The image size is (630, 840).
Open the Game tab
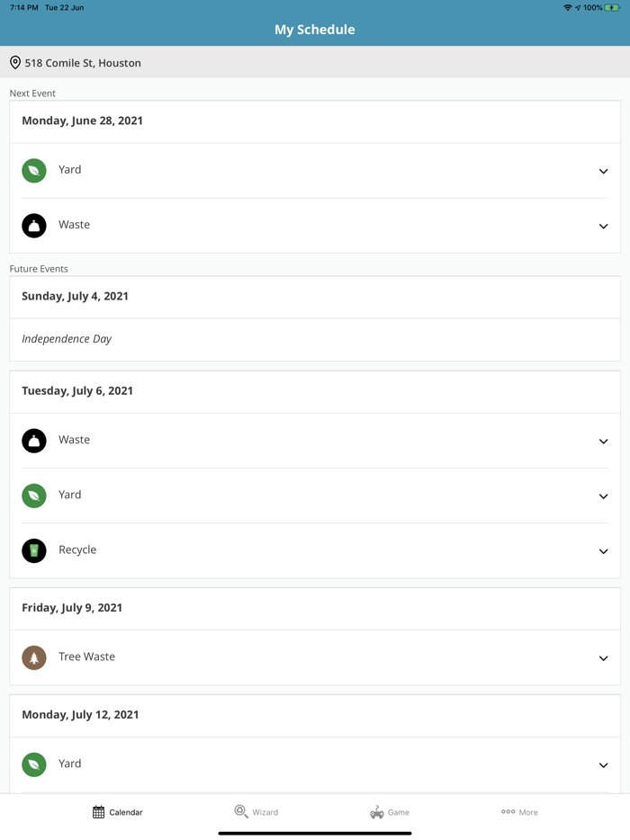click(390, 812)
